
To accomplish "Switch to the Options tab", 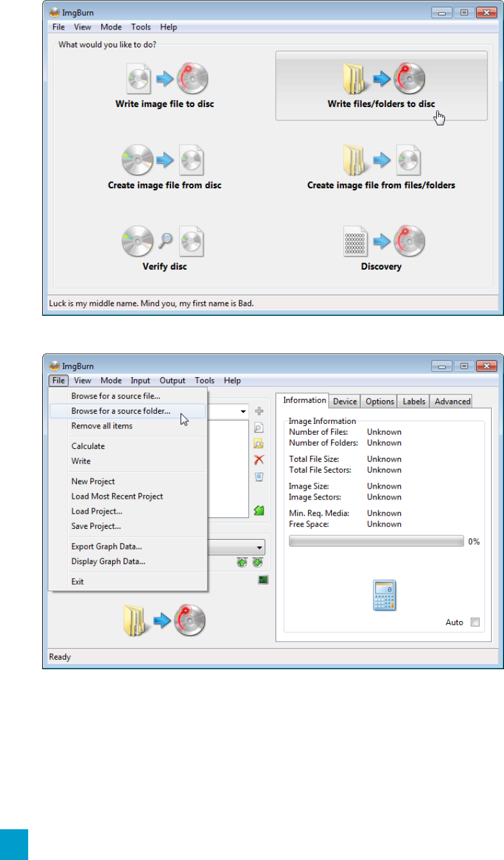I will click(x=380, y=402).
